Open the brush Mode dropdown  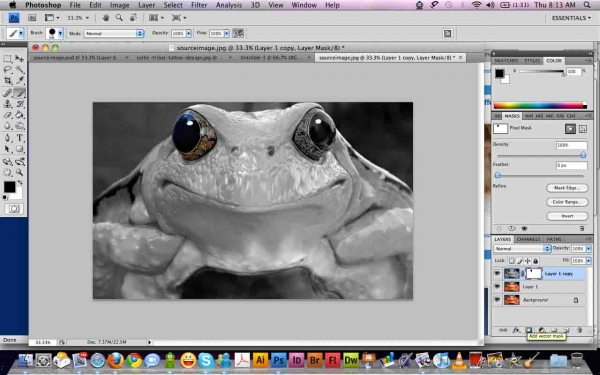tap(114, 33)
